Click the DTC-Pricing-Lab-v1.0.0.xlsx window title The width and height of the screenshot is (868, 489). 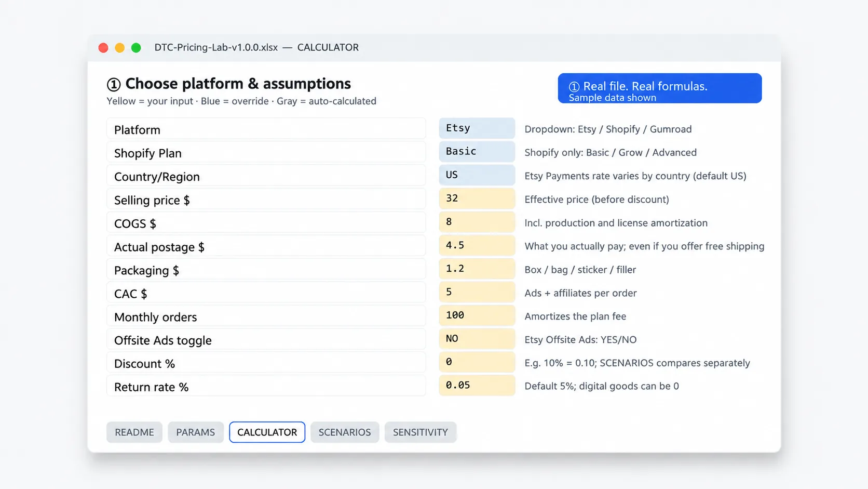(256, 47)
